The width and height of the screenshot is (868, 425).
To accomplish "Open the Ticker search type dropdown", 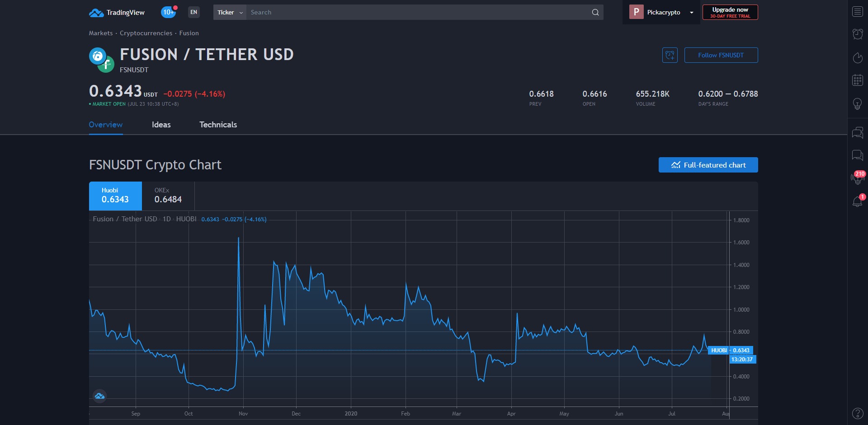I will tap(230, 12).
